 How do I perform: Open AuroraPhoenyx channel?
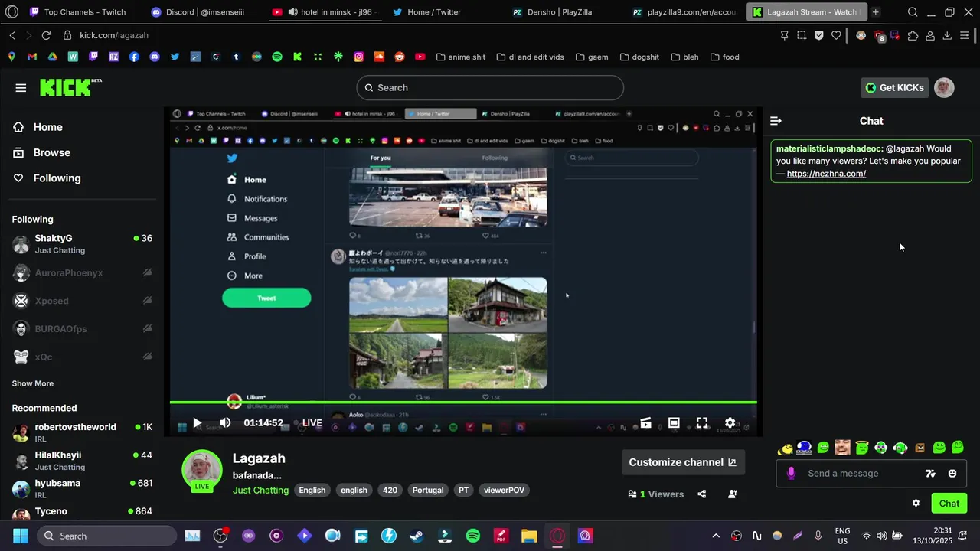(x=82, y=273)
